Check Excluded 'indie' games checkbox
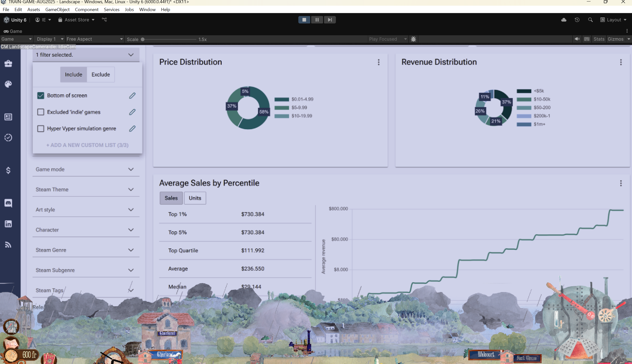 41,112
